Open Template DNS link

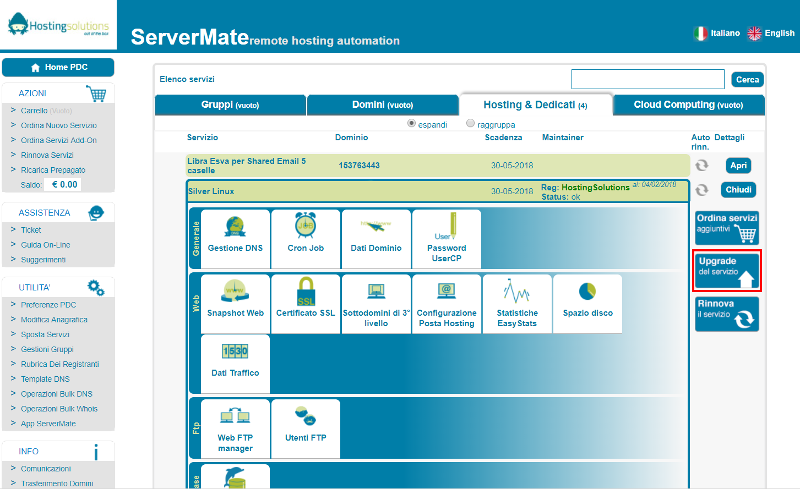(x=45, y=379)
